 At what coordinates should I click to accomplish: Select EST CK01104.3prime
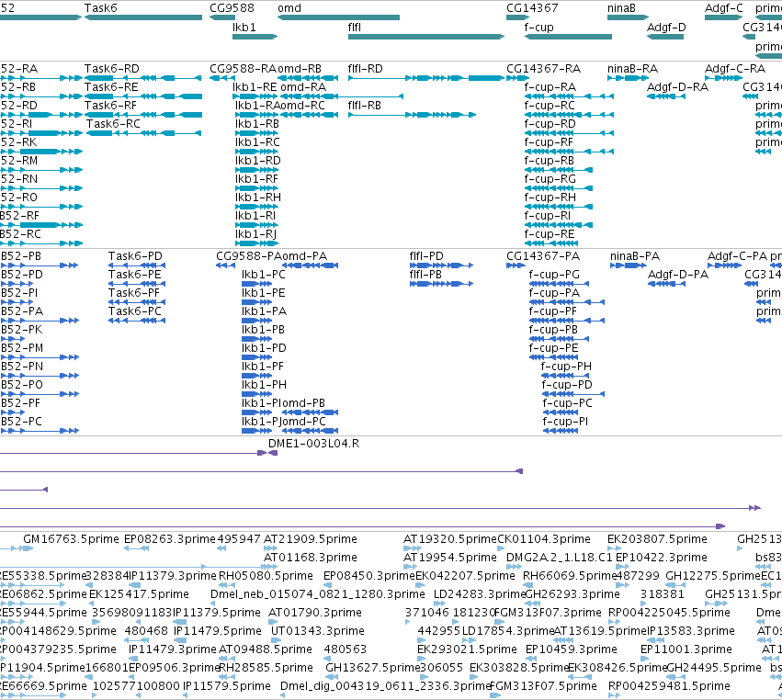[x=544, y=539]
